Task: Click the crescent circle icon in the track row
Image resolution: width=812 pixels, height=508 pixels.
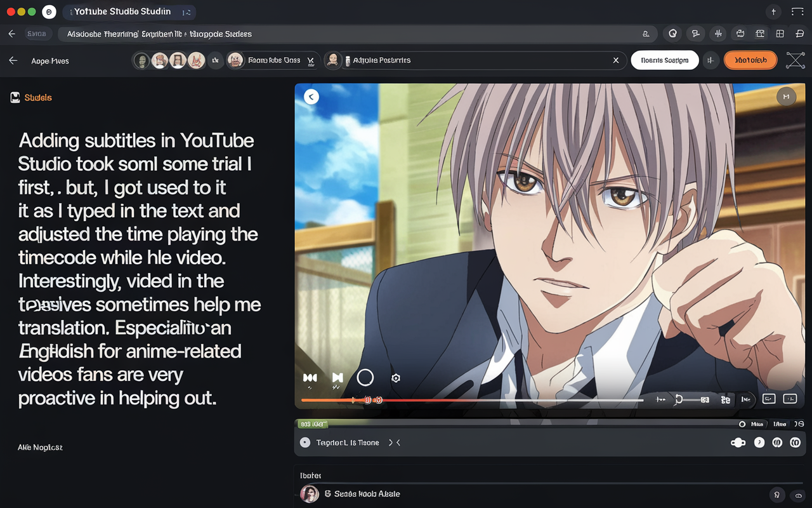Action: (759, 443)
